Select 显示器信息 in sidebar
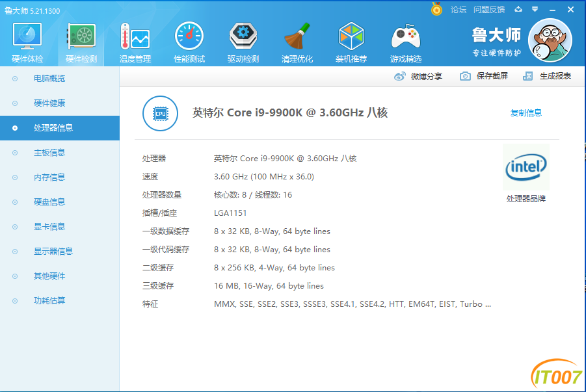 click(60, 251)
